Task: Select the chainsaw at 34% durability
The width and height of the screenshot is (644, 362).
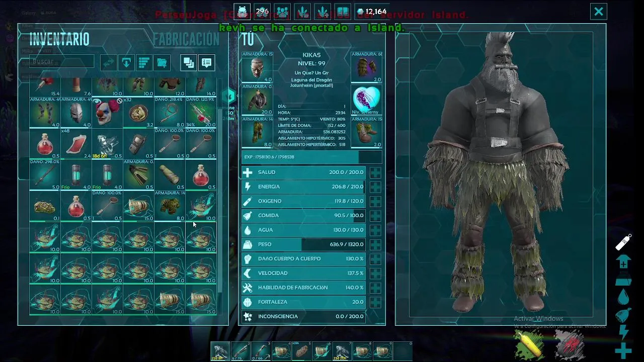Action: tap(201, 113)
